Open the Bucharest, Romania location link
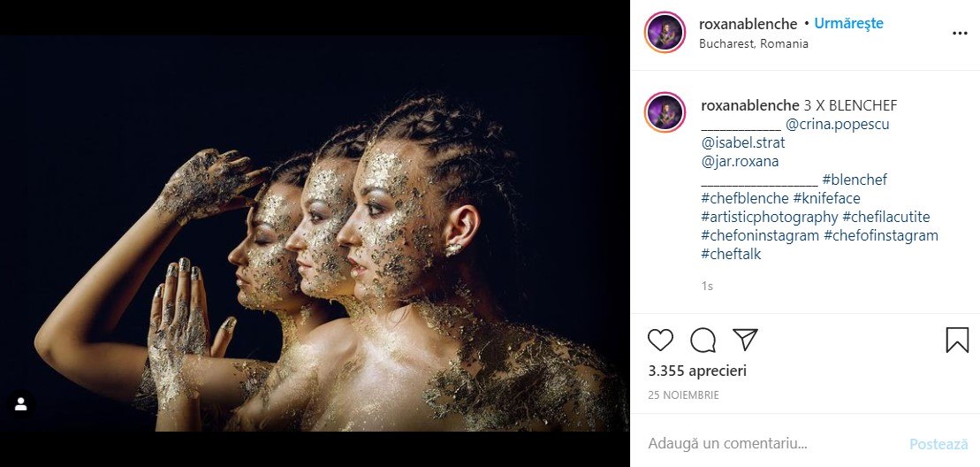Image resolution: width=980 pixels, height=467 pixels. pyautogui.click(x=753, y=43)
